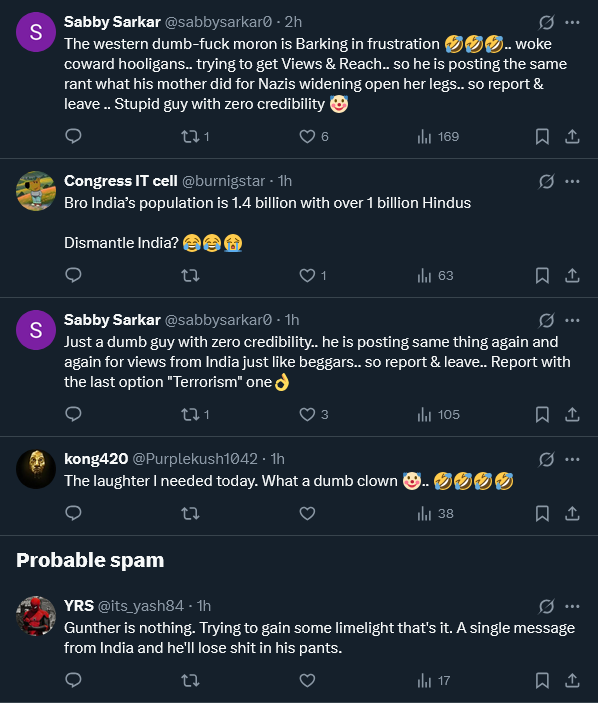The height and width of the screenshot is (703, 598).
Task: Reply to YRS's Gunther tweet
Action: point(73,680)
